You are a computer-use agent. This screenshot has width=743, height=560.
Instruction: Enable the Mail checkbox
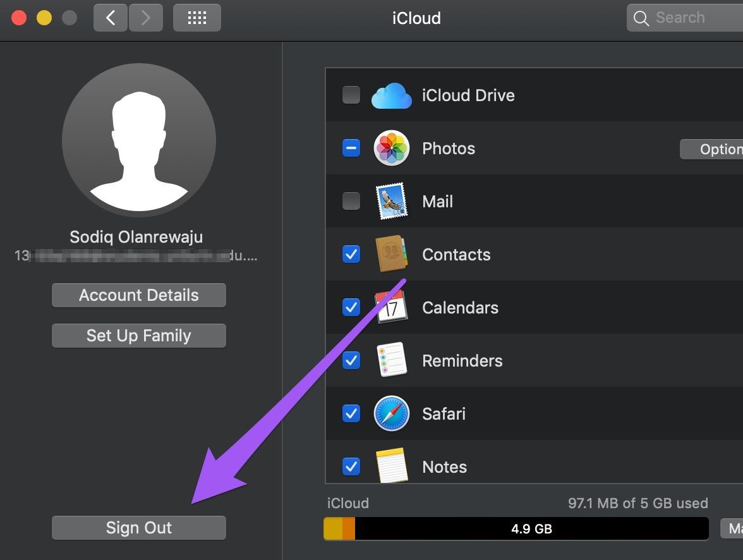[351, 201]
